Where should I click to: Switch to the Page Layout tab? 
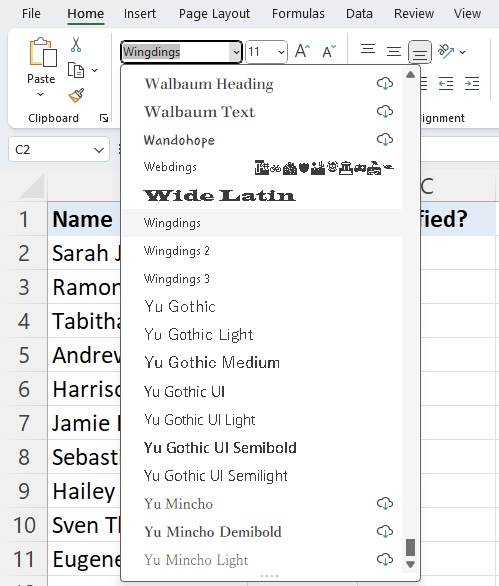point(214,14)
